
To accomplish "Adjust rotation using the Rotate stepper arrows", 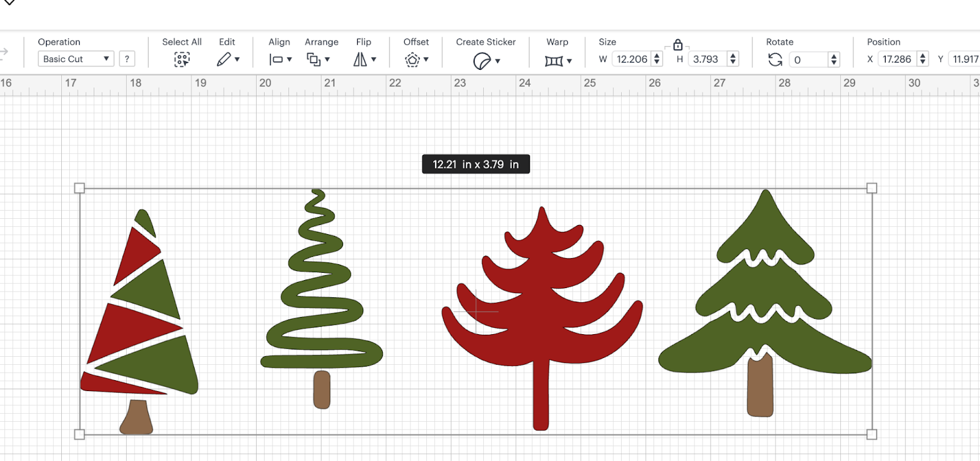I will pos(834,59).
